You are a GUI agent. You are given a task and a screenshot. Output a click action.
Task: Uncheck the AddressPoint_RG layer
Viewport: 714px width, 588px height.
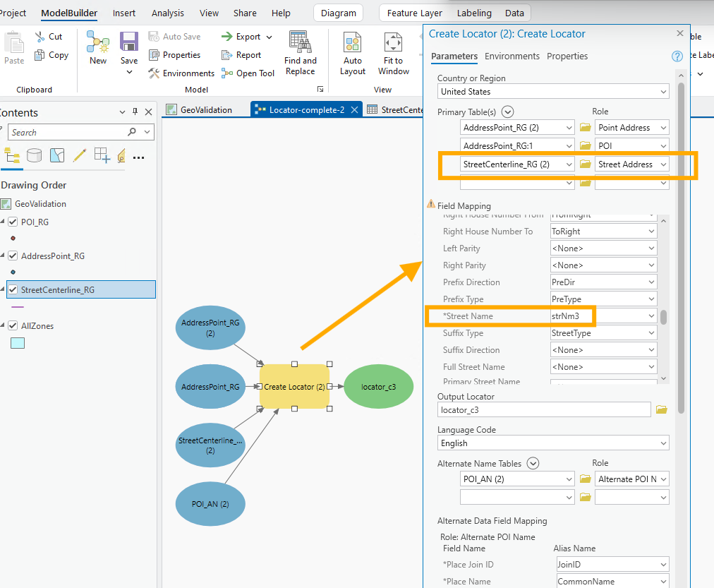(x=13, y=256)
